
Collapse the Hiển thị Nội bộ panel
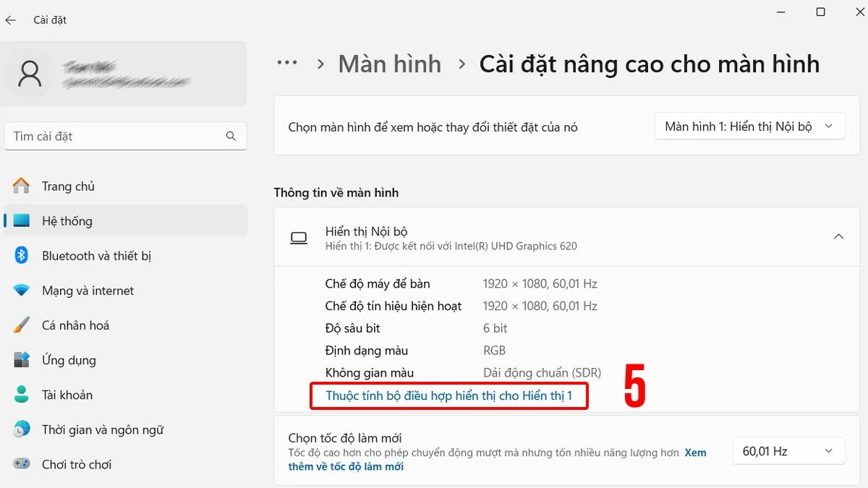pos(838,236)
